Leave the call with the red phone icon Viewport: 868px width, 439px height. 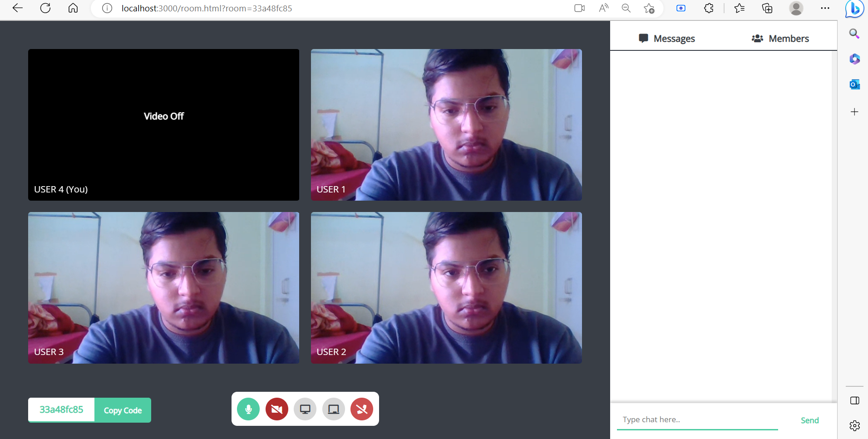point(362,409)
